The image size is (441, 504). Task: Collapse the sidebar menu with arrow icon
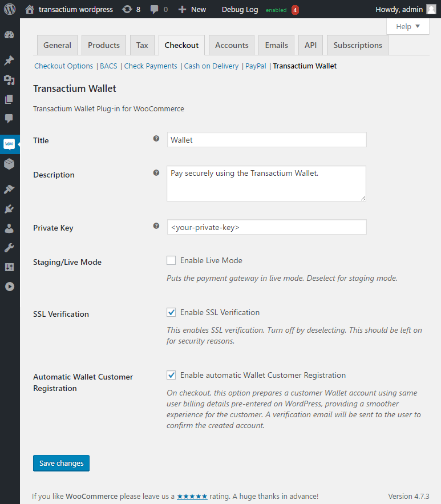point(9,287)
